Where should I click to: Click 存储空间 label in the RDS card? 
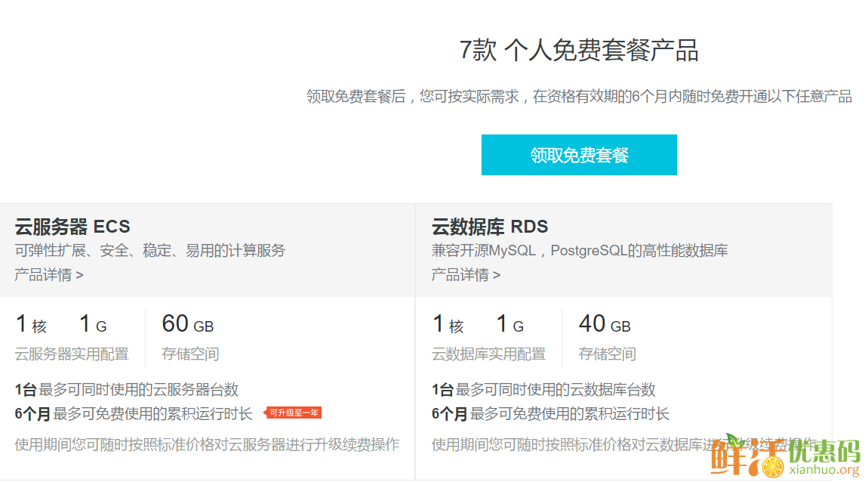[x=608, y=354]
